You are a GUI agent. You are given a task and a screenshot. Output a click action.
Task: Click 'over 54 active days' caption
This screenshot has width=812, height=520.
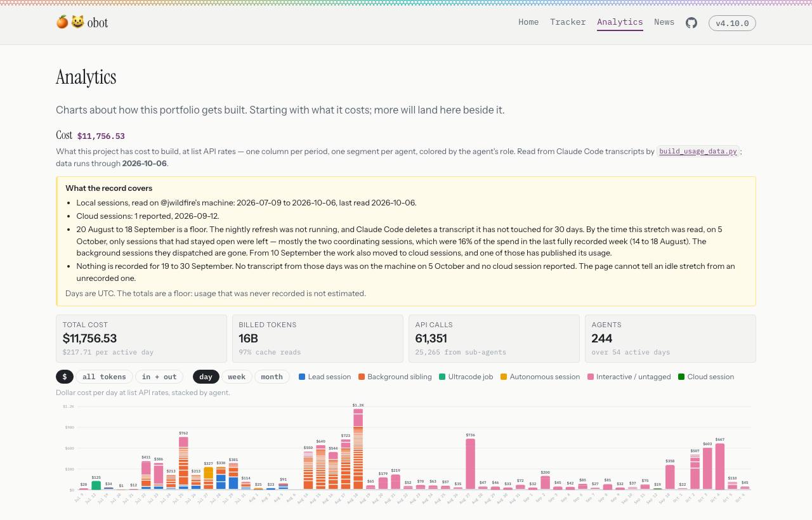pyautogui.click(x=631, y=352)
